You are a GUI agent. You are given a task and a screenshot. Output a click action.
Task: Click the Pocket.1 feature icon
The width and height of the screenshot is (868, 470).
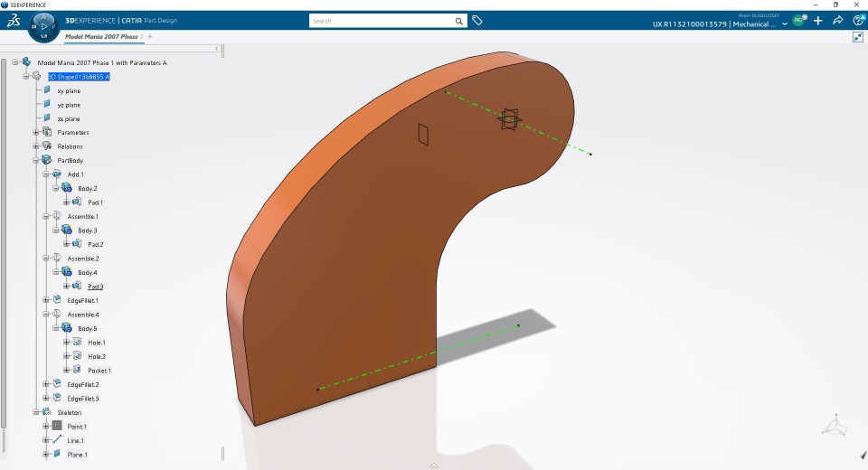[x=77, y=370]
